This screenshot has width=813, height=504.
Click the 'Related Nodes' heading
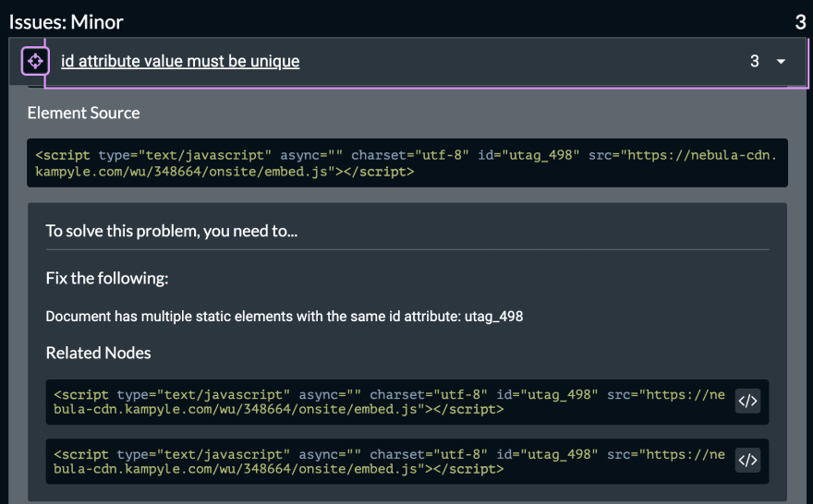pyautogui.click(x=98, y=353)
